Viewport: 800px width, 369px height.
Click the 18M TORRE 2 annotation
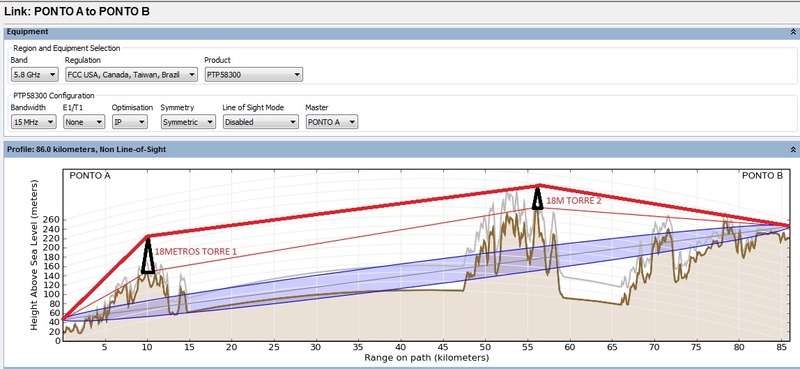[573, 201]
